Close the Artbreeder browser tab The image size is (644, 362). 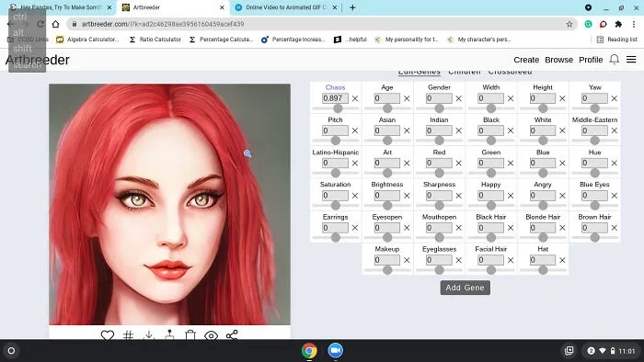click(222, 7)
